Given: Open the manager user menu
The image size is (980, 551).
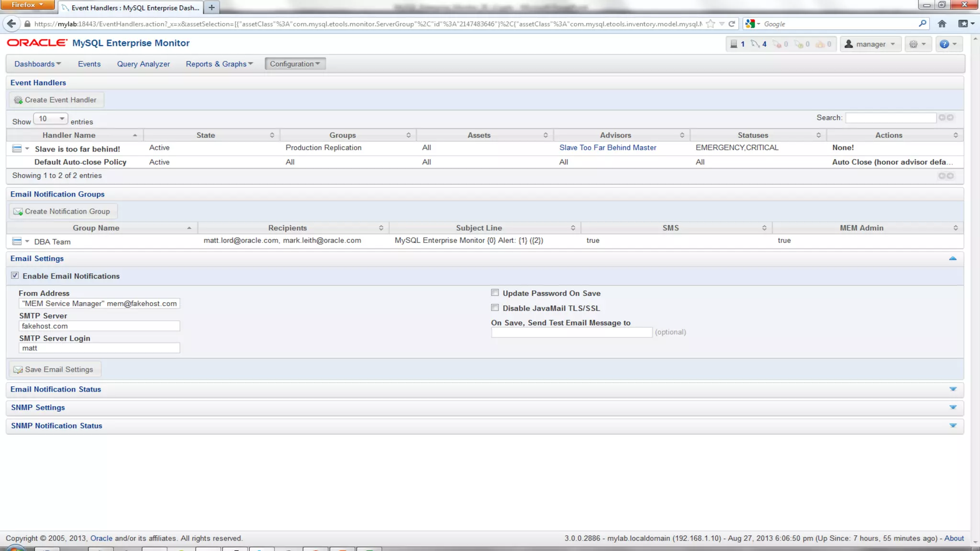Looking at the screenshot, I should click(870, 44).
